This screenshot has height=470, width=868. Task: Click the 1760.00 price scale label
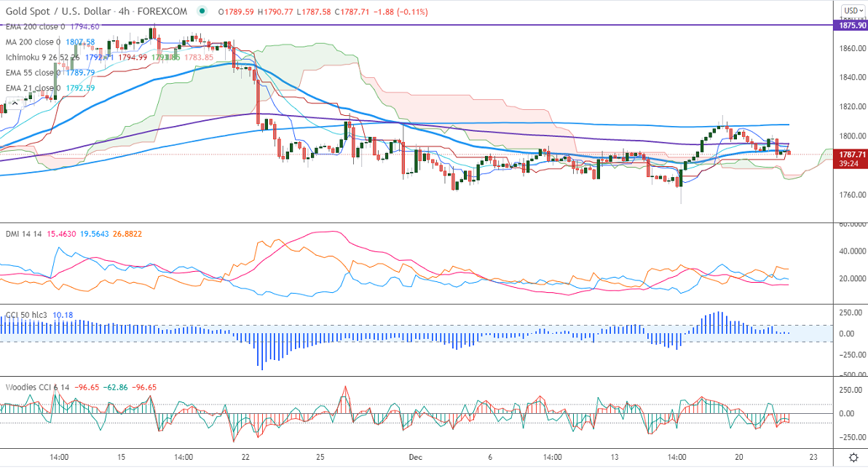tap(853, 195)
